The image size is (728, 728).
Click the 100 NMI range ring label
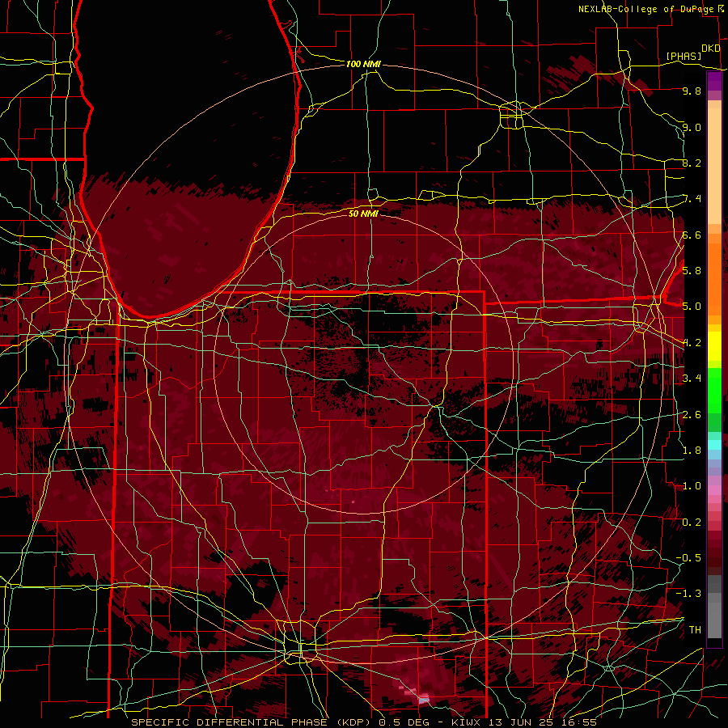click(363, 64)
